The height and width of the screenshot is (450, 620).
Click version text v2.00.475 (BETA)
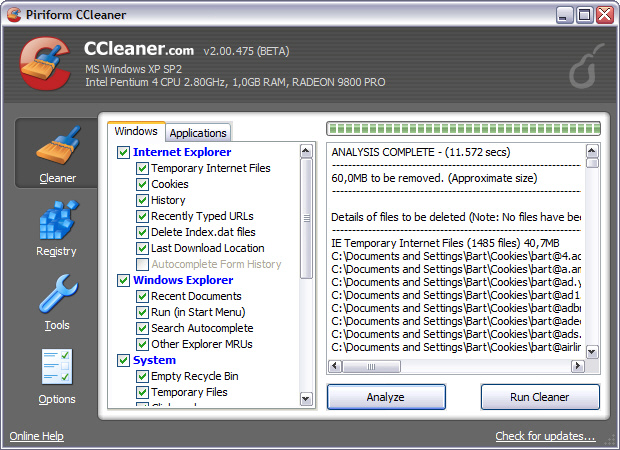246,51
